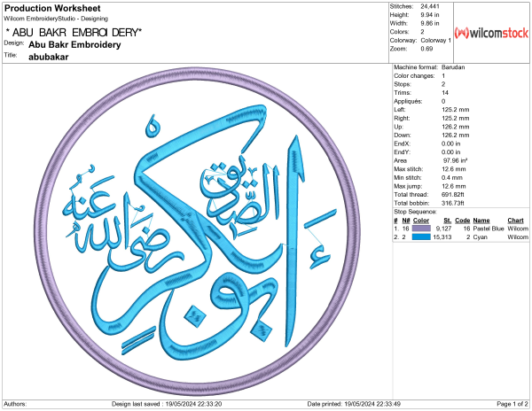
Task: Select the 'Cyan' thread name
Action: (x=480, y=237)
